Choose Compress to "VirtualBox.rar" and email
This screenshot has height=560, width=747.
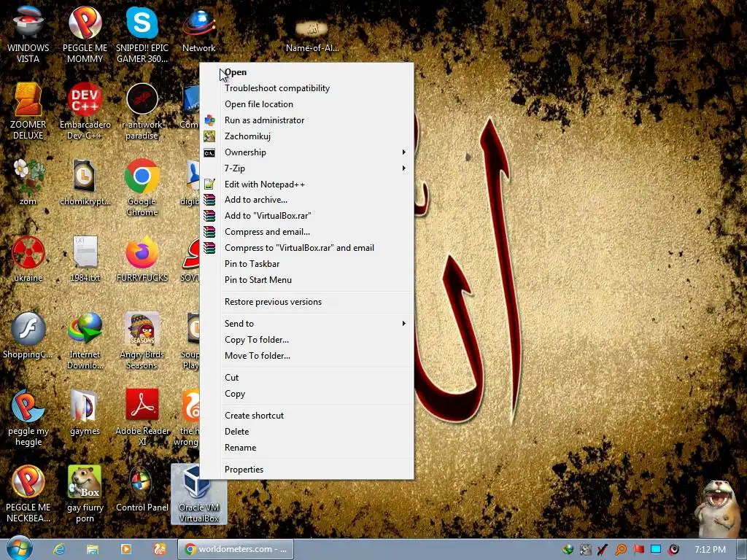pos(307,248)
